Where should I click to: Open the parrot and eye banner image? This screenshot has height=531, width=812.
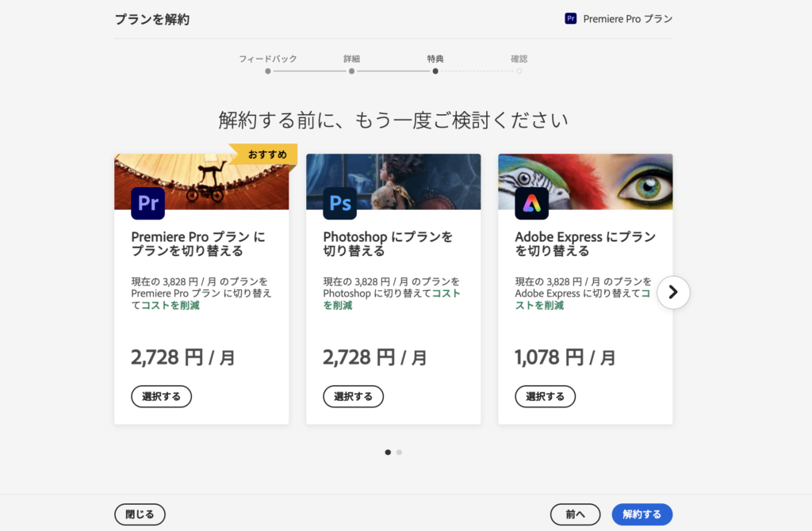coord(586,181)
